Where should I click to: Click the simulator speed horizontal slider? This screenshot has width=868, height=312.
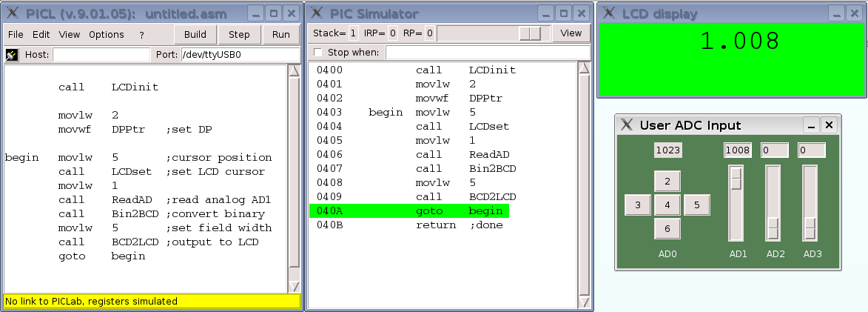[x=529, y=33]
